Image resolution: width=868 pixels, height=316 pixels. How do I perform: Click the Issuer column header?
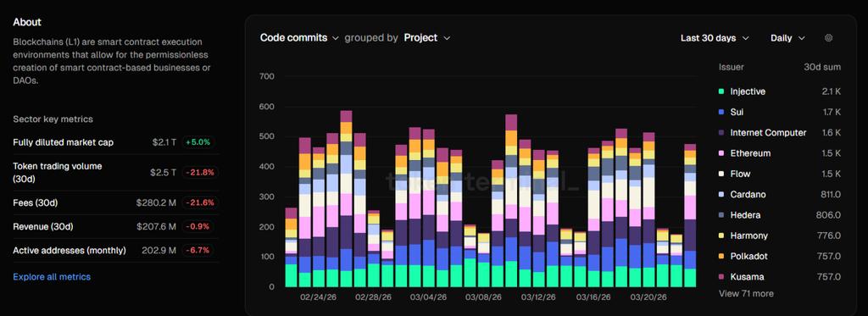732,67
